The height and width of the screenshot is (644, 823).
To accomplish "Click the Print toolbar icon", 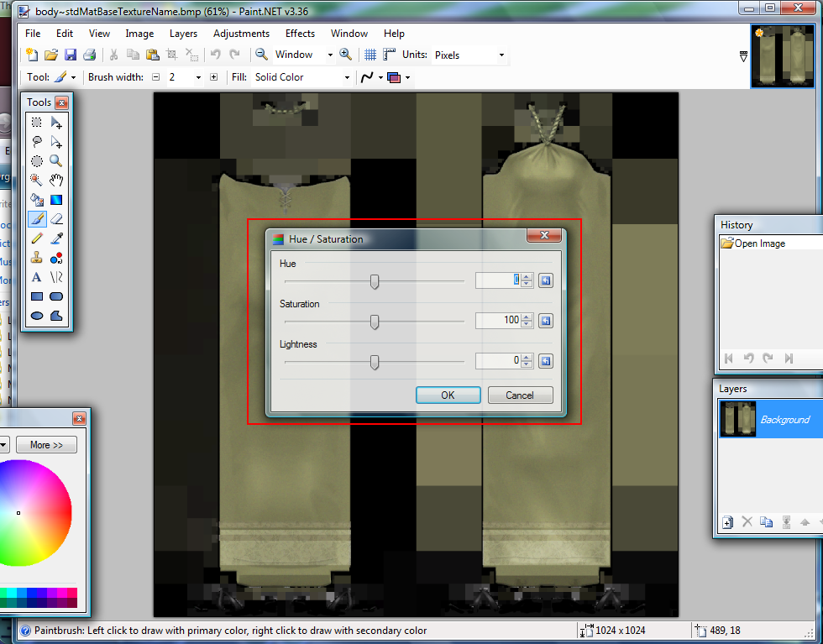I will (x=89, y=55).
